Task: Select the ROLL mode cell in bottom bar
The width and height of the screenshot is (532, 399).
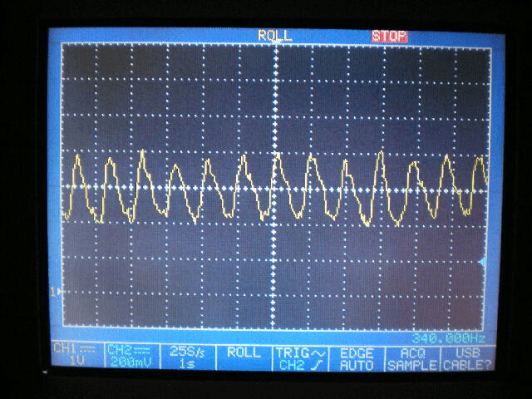Action: click(244, 357)
